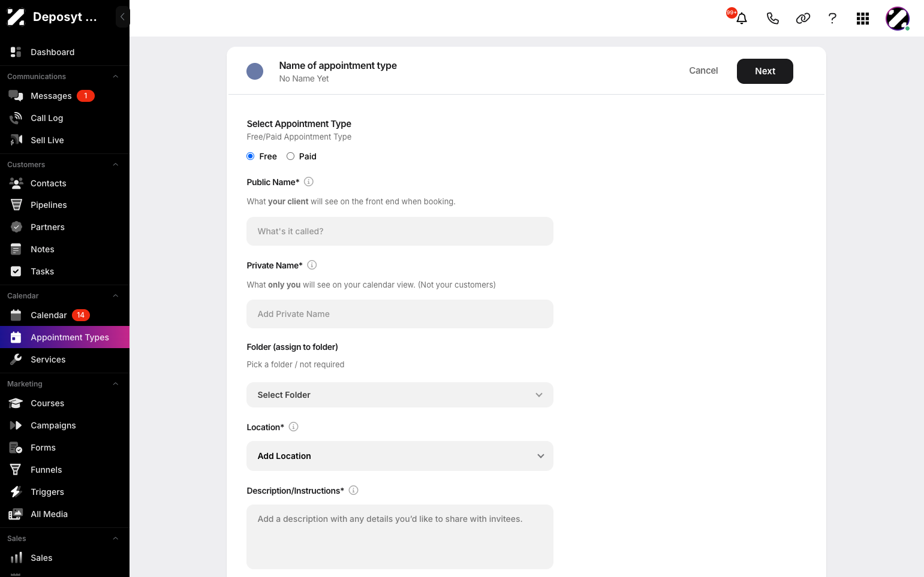Open the link icon in top bar
This screenshot has width=924, height=577.
pos(803,19)
